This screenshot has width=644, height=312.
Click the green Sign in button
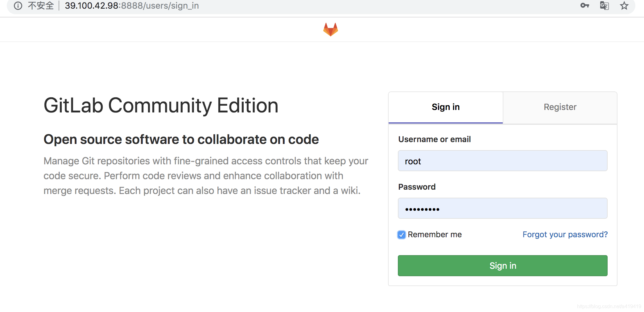click(503, 266)
